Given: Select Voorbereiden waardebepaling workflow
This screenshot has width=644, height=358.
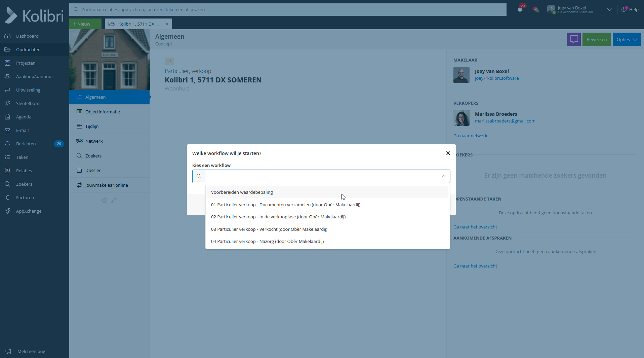Looking at the screenshot, I should (242, 192).
